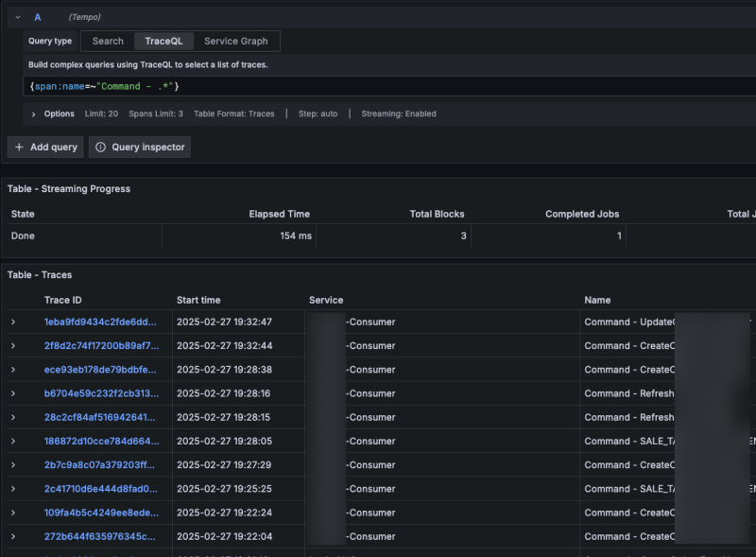Expand the row for trace 28c2cf84af516942641

13,417
